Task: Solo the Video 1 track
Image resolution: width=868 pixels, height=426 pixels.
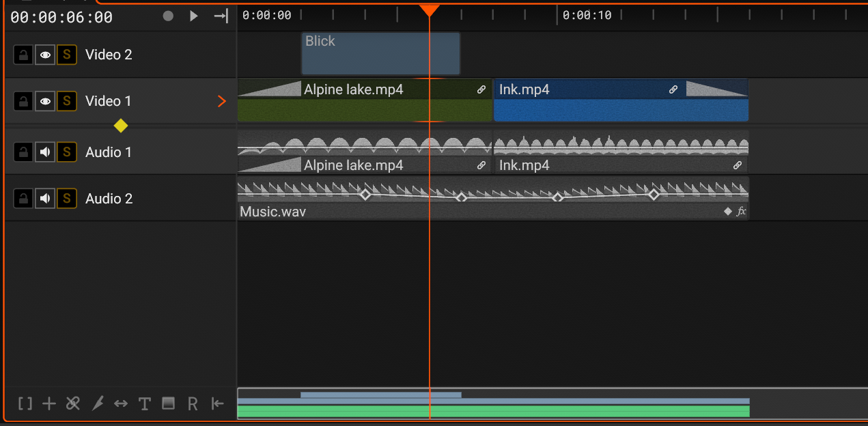Action: (66, 101)
